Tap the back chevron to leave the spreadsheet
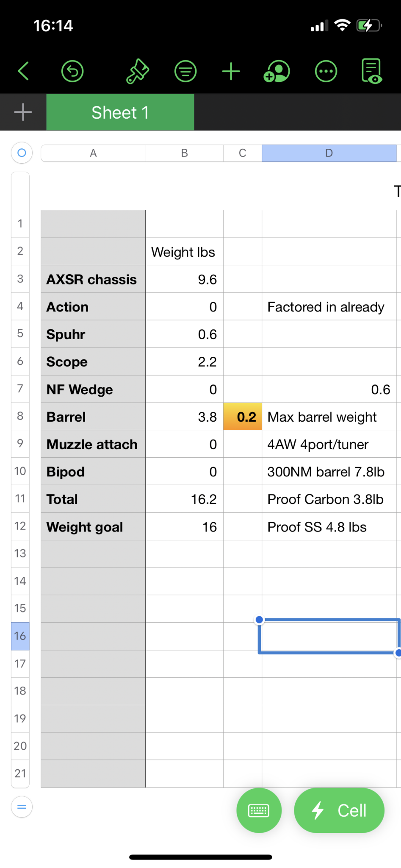This screenshot has height=868, width=401. tap(24, 71)
